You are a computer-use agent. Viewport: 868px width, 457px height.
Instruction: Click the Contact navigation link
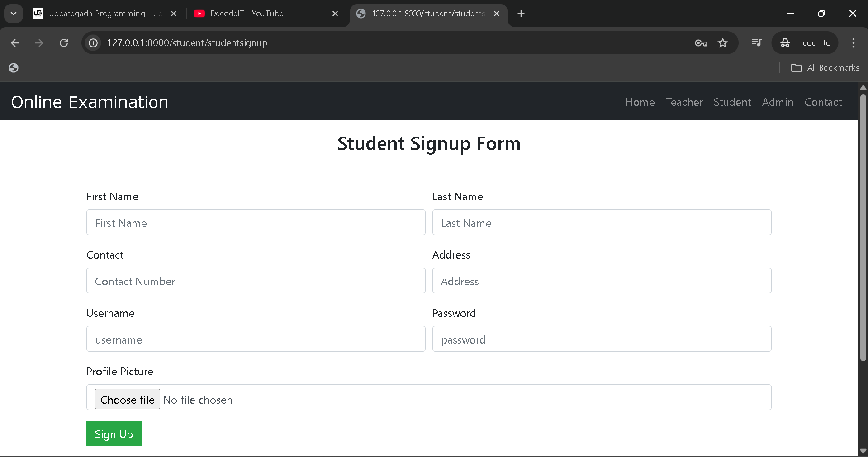(823, 102)
